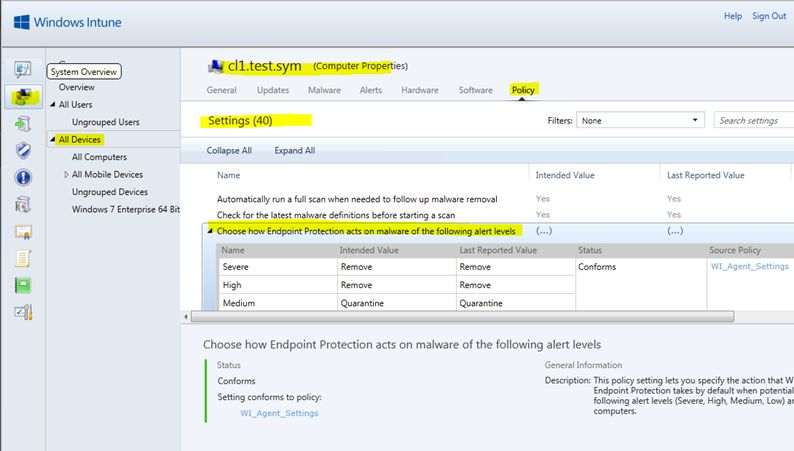Click the Severe alert level cell
Viewport: 794px width, 451px height.
(x=277, y=267)
